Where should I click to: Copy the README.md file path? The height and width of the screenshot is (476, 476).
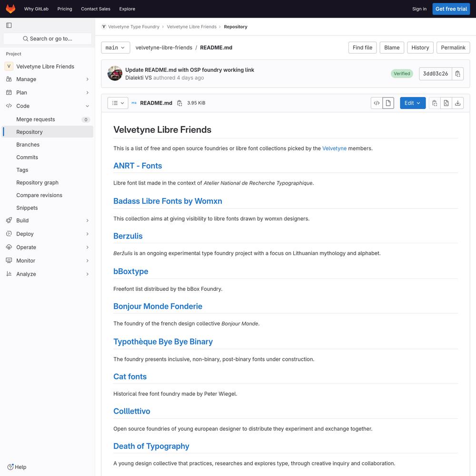point(180,103)
